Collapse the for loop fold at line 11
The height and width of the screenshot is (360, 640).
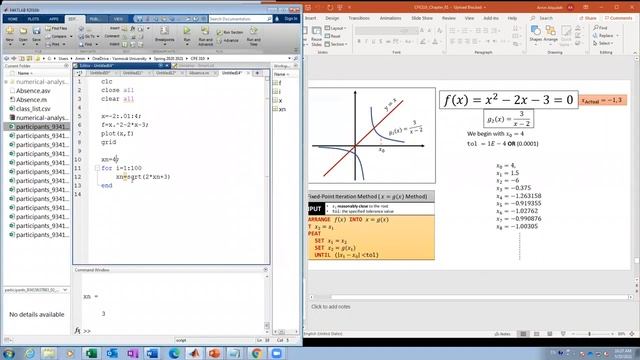[97, 168]
